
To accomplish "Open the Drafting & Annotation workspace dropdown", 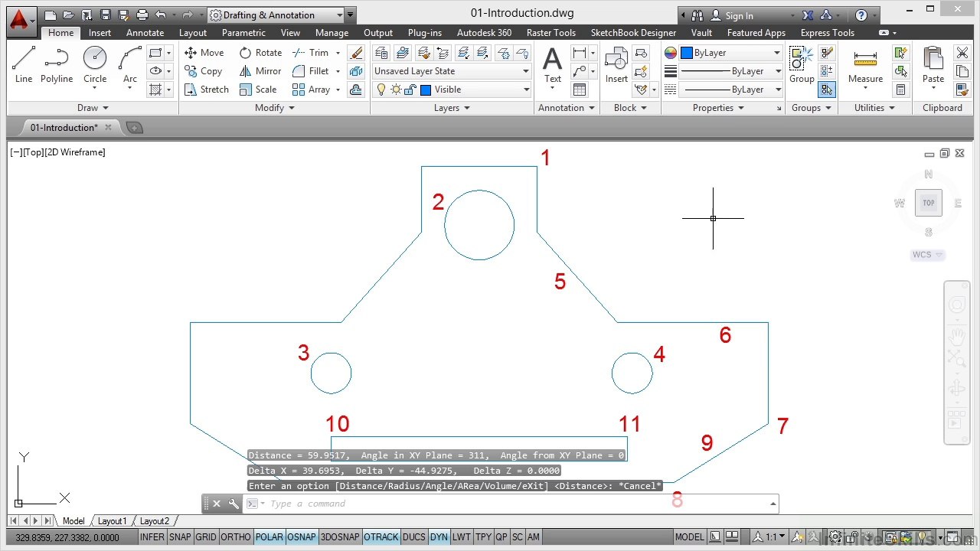I will point(276,15).
